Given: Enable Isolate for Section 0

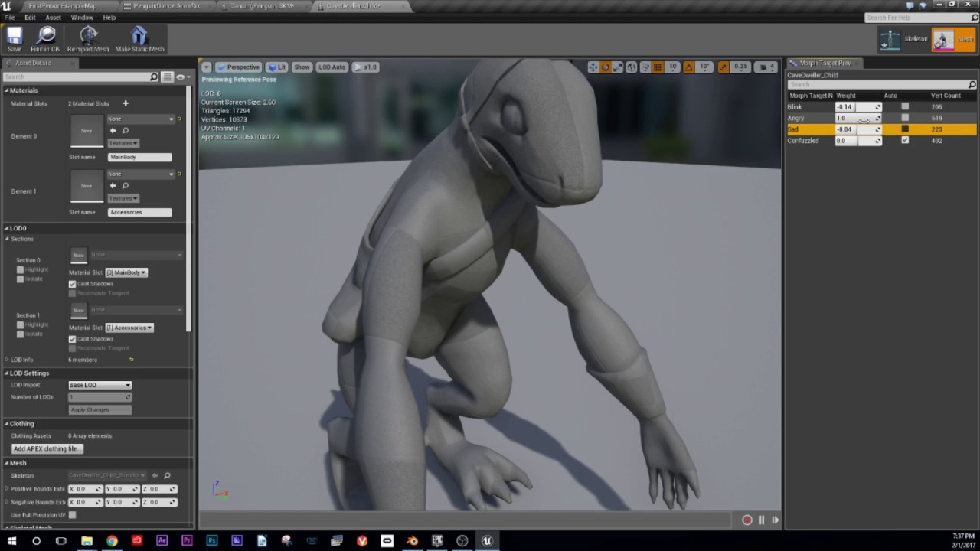Looking at the screenshot, I should pyautogui.click(x=21, y=279).
